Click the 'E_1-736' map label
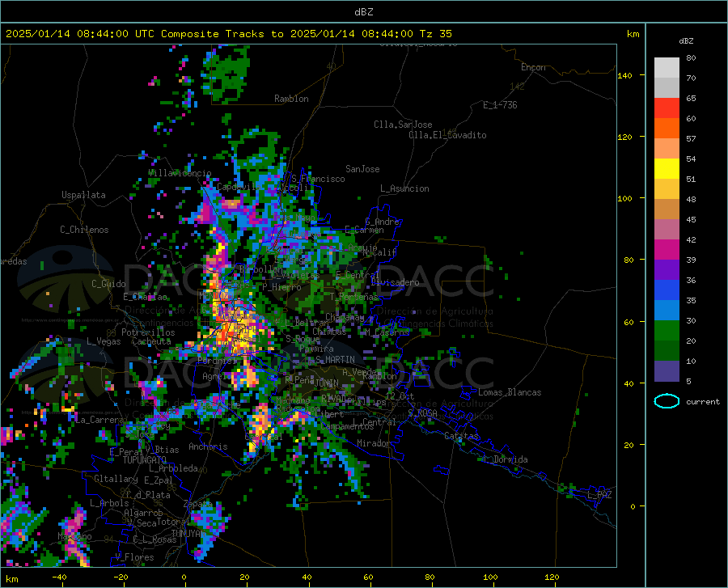This screenshot has height=588, width=728. 500,105
